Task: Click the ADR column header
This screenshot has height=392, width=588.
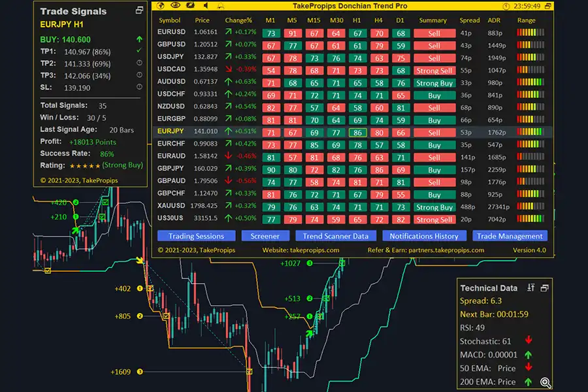Action: [x=494, y=20]
